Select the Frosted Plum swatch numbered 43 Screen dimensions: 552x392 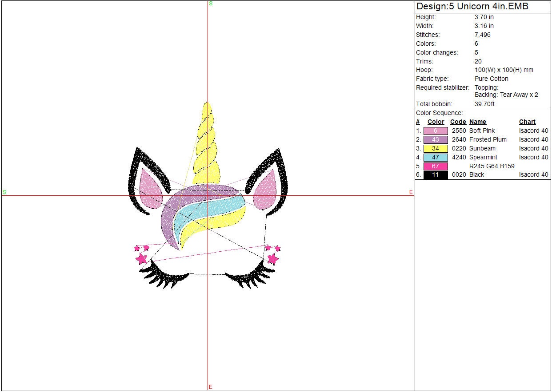[x=435, y=139]
